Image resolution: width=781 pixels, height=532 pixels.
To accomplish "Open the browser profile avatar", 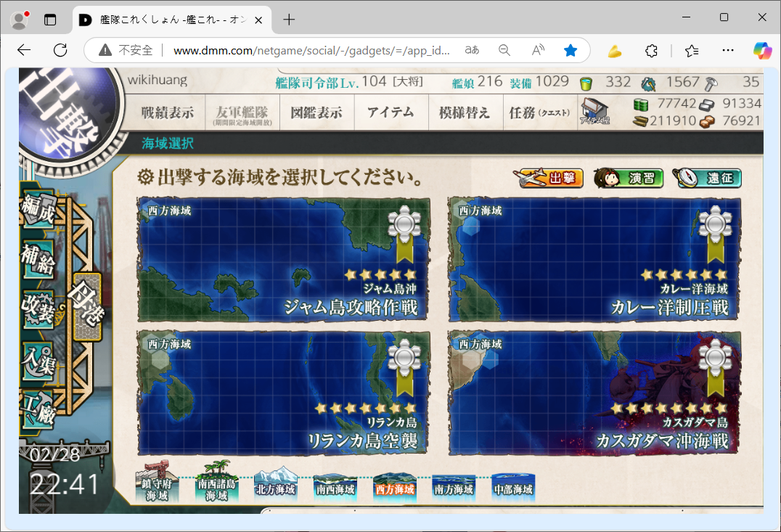I will pyautogui.click(x=20, y=20).
